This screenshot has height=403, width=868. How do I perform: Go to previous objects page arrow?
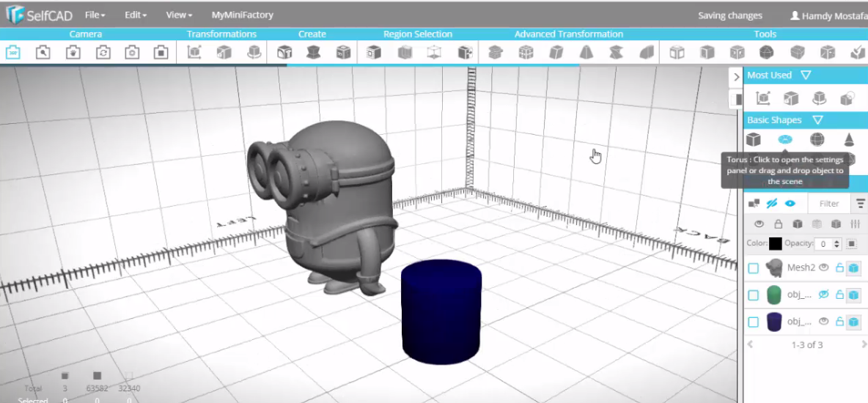[751, 344]
